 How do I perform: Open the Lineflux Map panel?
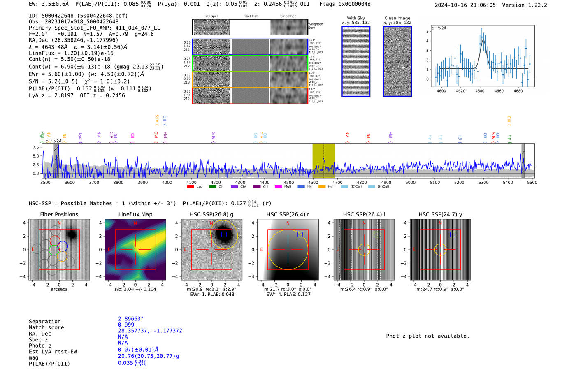(135, 250)
